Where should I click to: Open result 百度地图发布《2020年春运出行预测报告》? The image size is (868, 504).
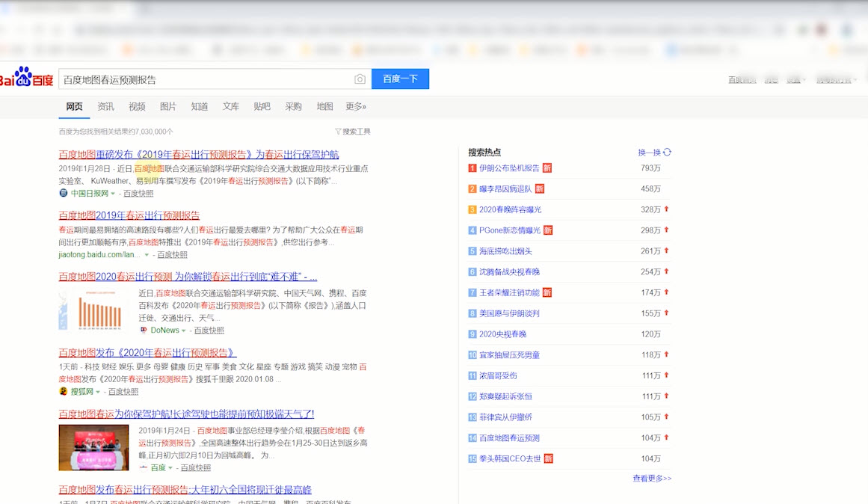click(x=147, y=352)
